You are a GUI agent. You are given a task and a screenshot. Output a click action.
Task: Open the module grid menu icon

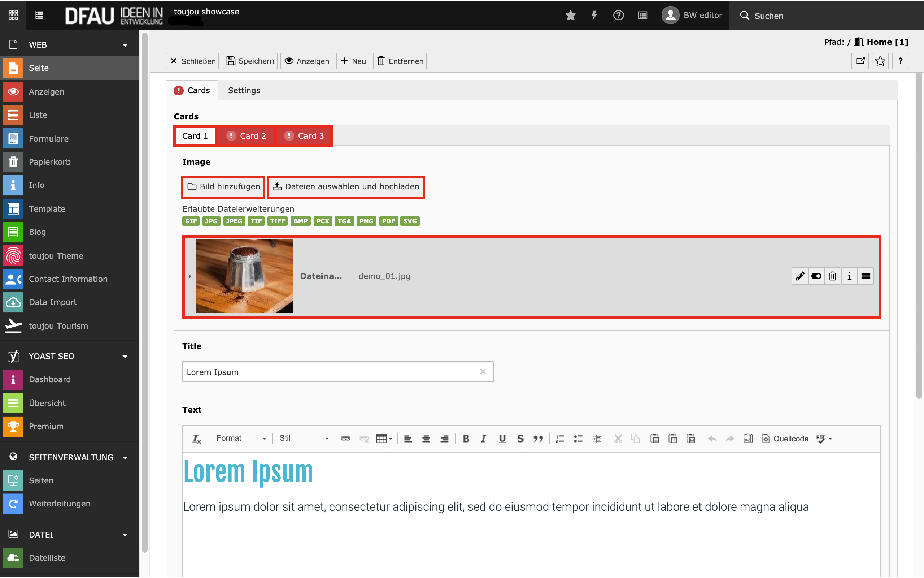[x=13, y=15]
